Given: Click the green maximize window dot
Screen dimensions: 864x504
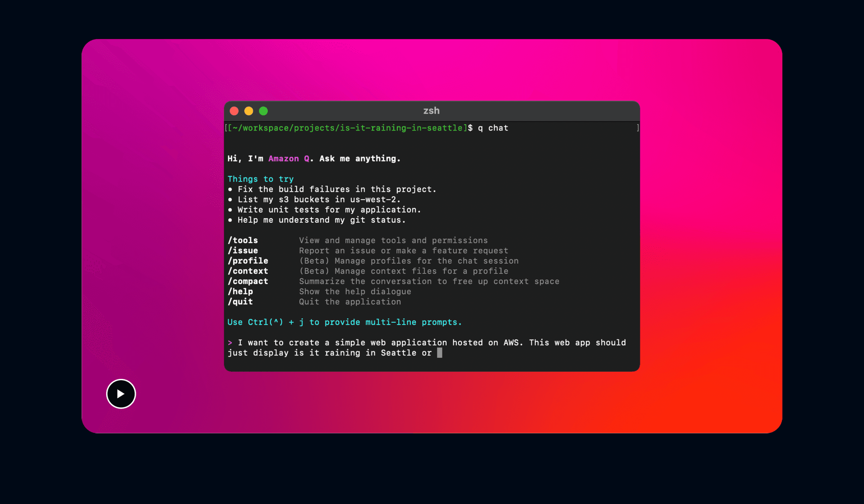Looking at the screenshot, I should tap(264, 111).
